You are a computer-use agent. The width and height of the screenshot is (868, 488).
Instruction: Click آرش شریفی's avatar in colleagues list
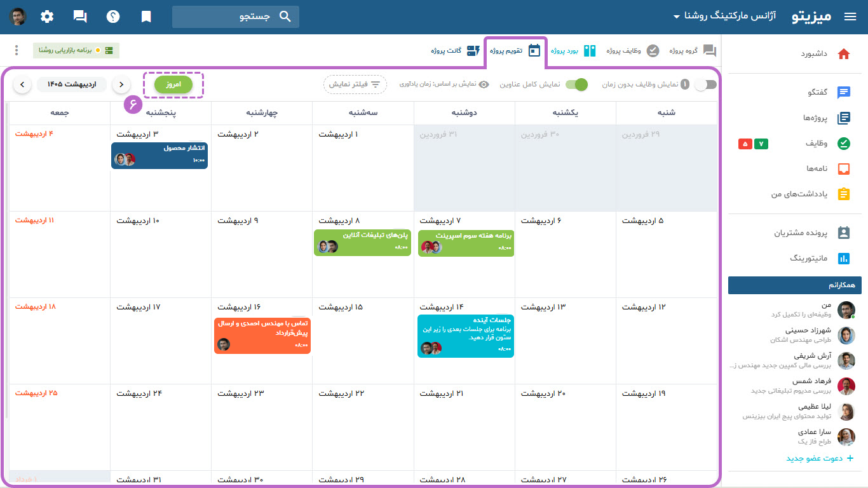point(846,360)
